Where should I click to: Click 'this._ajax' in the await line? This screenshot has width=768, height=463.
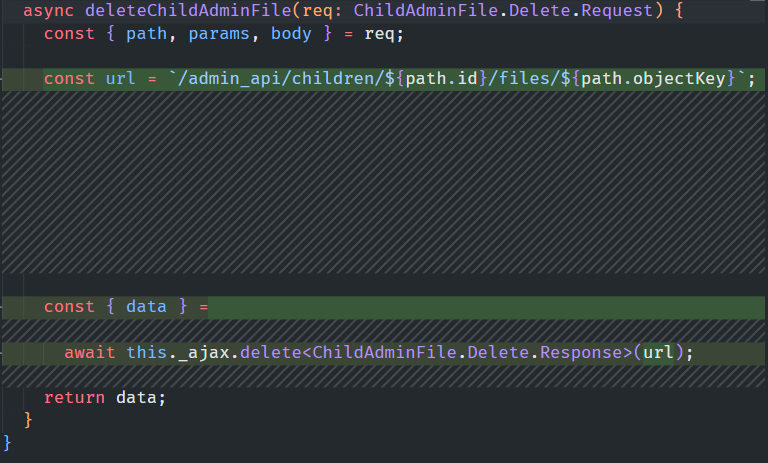(177, 352)
